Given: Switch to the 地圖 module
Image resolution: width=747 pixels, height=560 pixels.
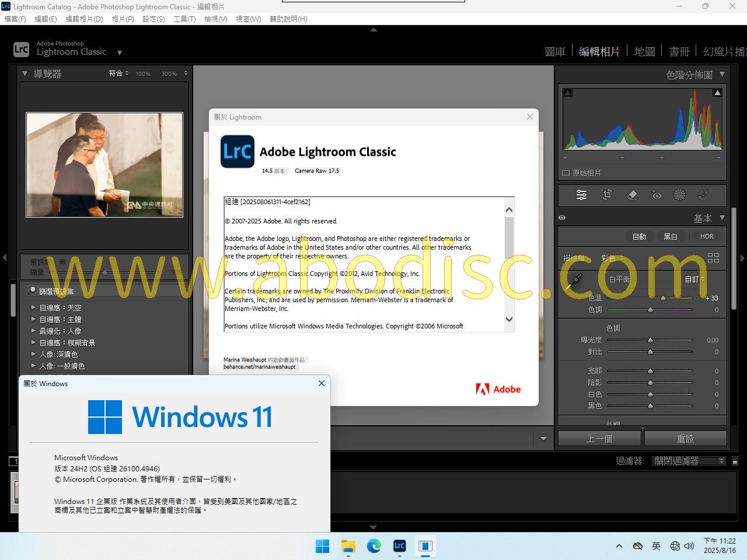Looking at the screenshot, I should (x=644, y=51).
